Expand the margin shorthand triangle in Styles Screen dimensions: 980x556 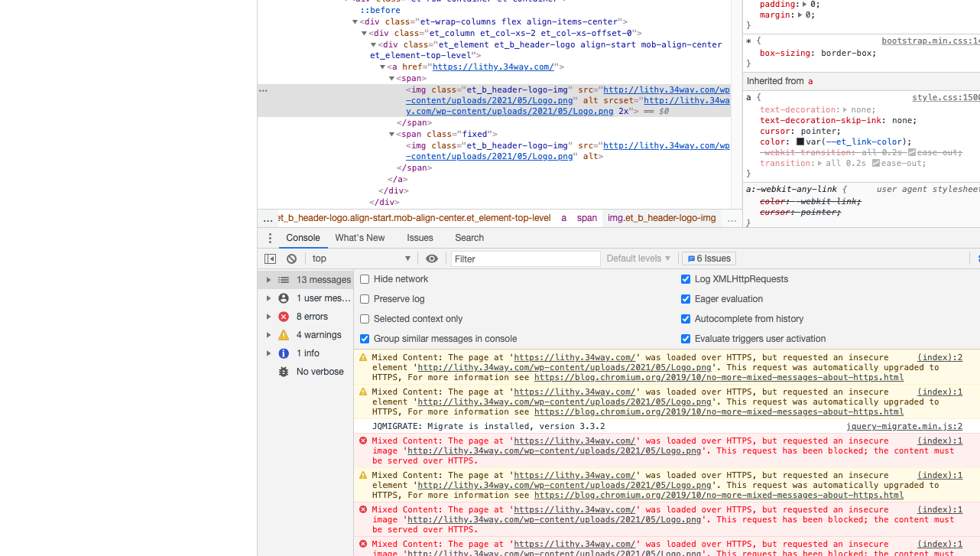800,15
